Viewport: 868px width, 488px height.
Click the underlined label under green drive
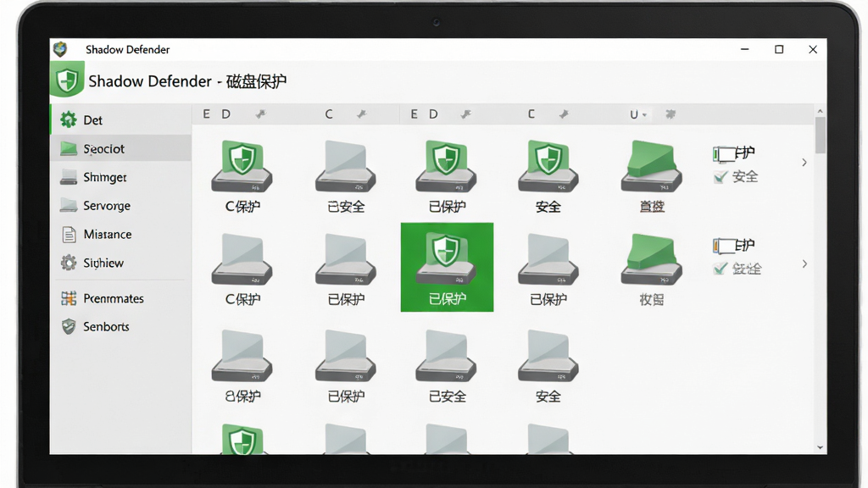652,207
